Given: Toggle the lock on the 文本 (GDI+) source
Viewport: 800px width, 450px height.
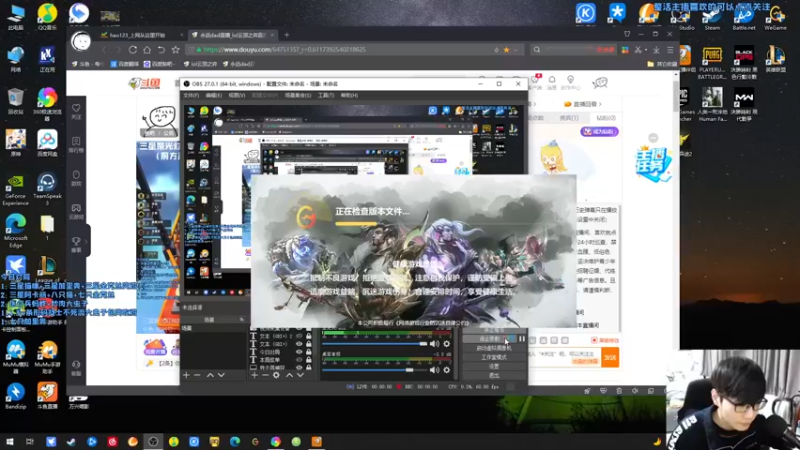Looking at the screenshot, I should (x=309, y=344).
